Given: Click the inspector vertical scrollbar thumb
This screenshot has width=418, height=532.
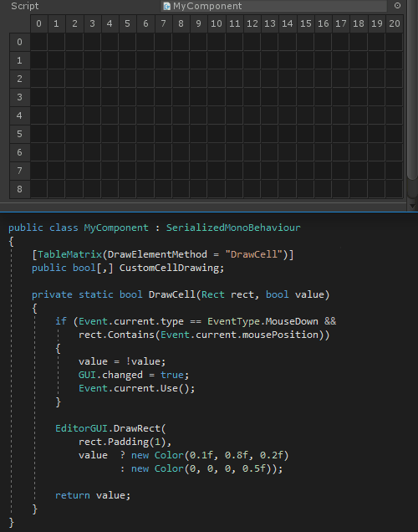Looking at the screenshot, I should point(412,90).
